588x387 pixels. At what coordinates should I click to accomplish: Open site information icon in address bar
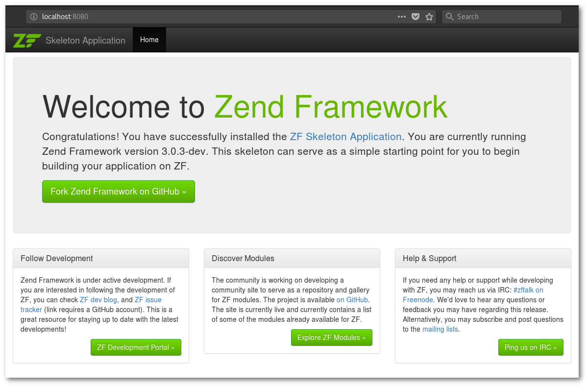click(34, 17)
